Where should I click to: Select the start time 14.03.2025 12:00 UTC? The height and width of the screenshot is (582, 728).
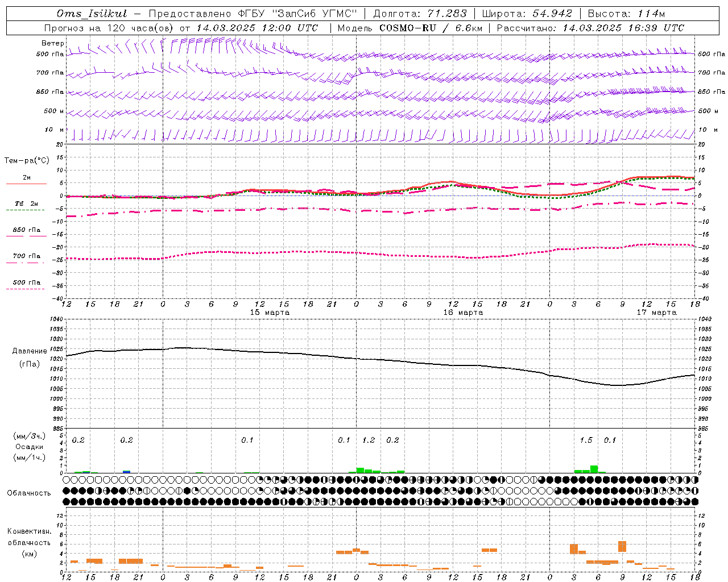click(x=257, y=28)
